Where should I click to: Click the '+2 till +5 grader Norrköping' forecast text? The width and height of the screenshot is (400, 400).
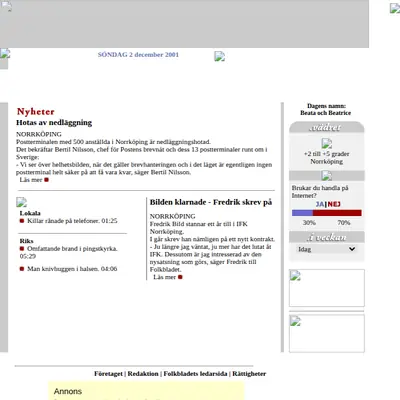[x=327, y=158]
